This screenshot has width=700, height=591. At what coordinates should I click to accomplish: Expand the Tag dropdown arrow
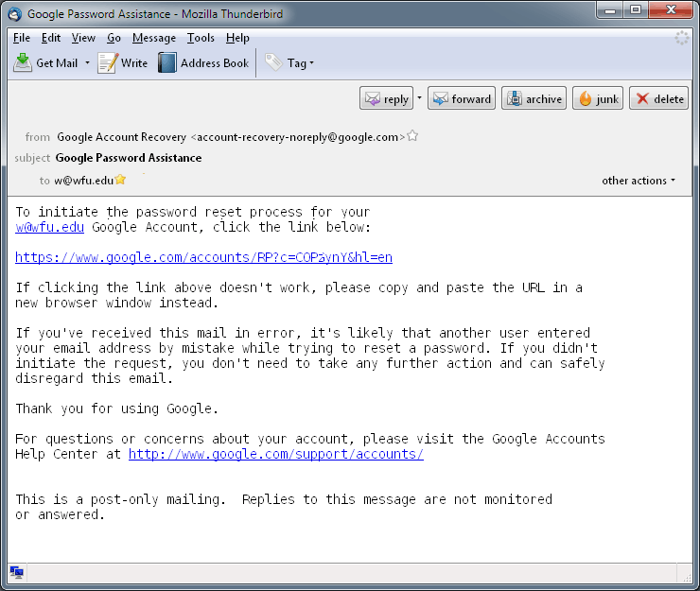311,63
